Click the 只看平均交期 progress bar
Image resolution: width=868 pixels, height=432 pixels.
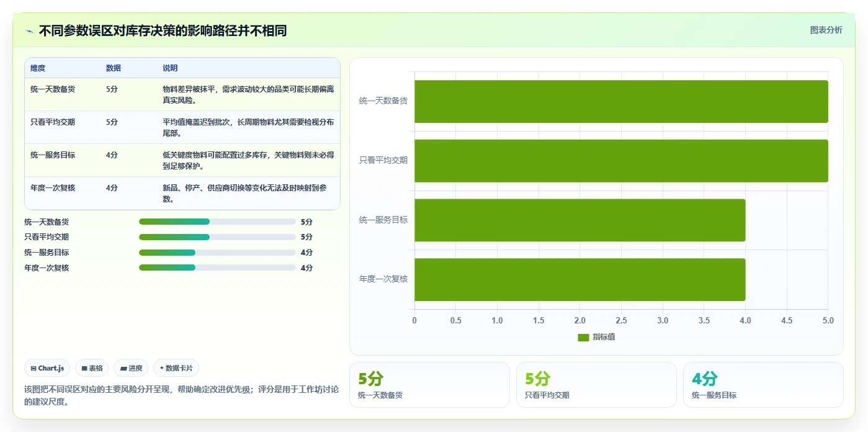[x=217, y=237]
